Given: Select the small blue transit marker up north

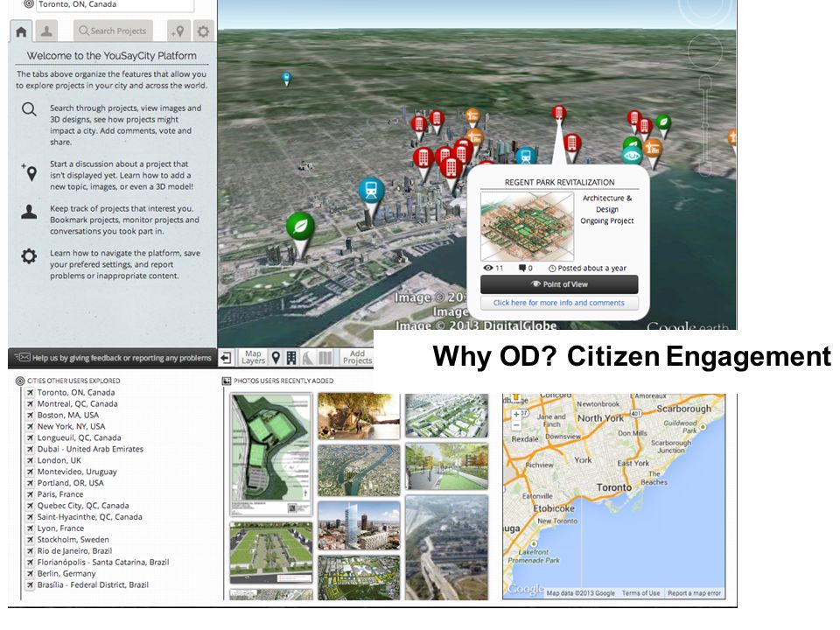Looking at the screenshot, I should pyautogui.click(x=287, y=78).
